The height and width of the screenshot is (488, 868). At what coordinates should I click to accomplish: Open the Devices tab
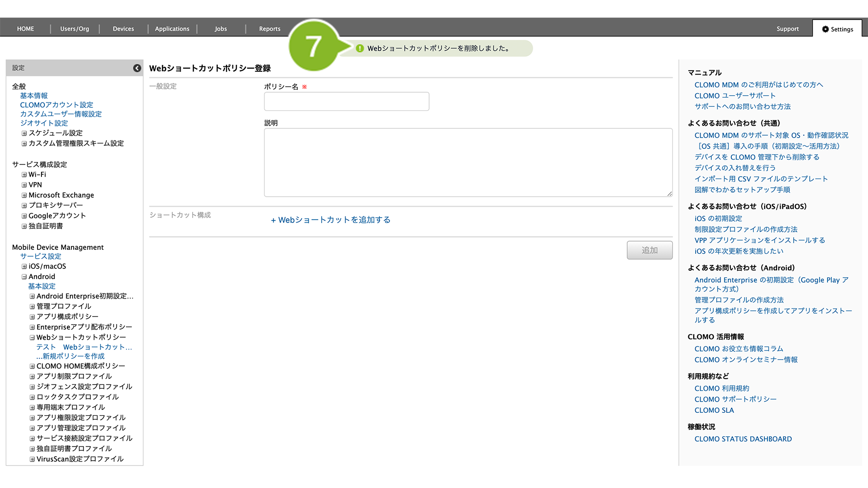(123, 29)
